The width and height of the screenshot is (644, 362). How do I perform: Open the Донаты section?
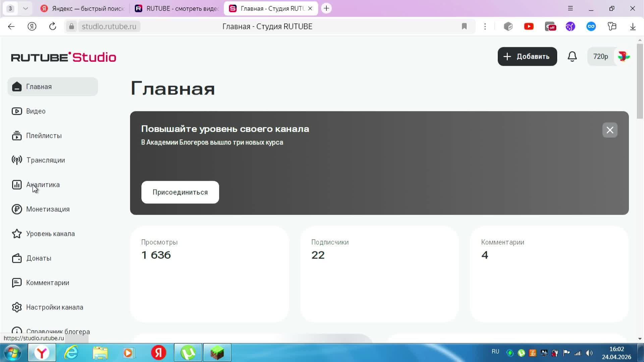click(38, 258)
